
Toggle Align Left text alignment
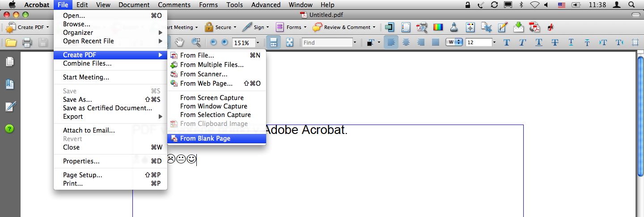click(391, 42)
